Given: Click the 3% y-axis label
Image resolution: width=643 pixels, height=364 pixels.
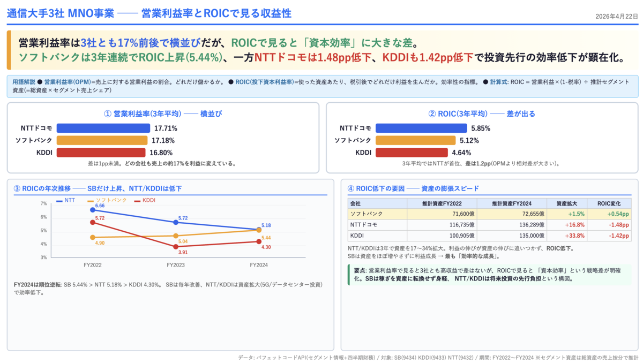Looking at the screenshot, I should (x=43, y=257).
